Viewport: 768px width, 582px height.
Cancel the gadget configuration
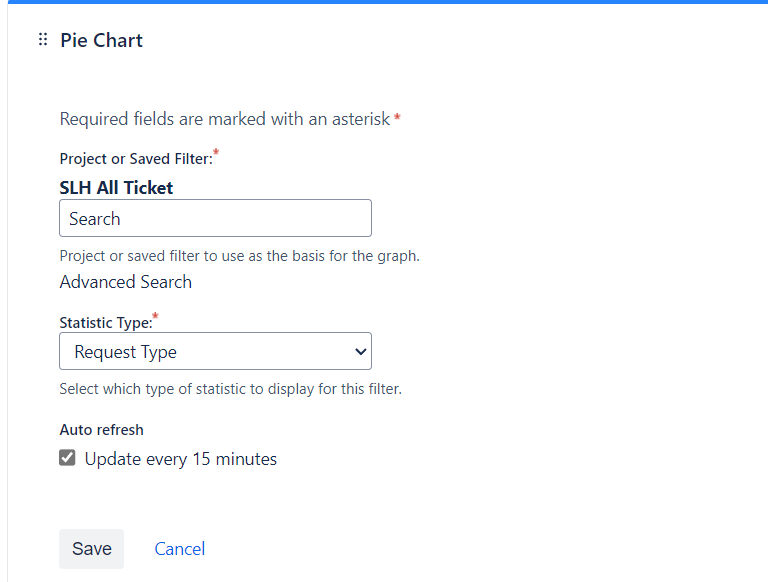point(180,549)
